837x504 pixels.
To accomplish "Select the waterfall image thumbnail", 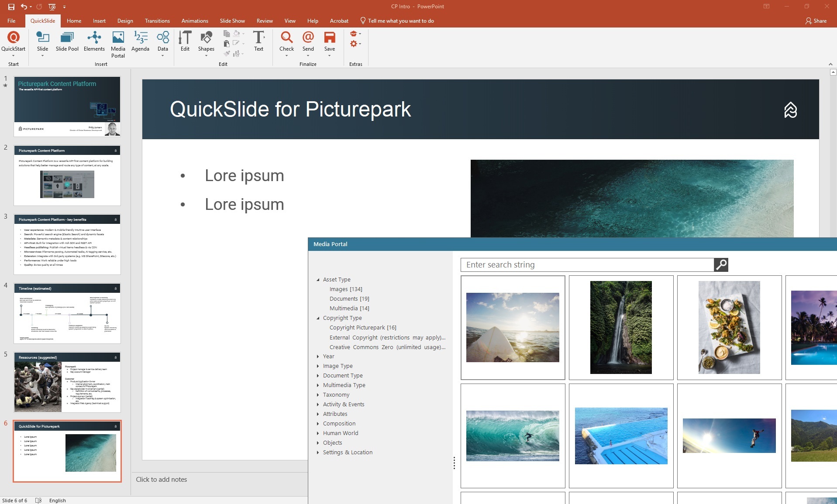I will (621, 327).
